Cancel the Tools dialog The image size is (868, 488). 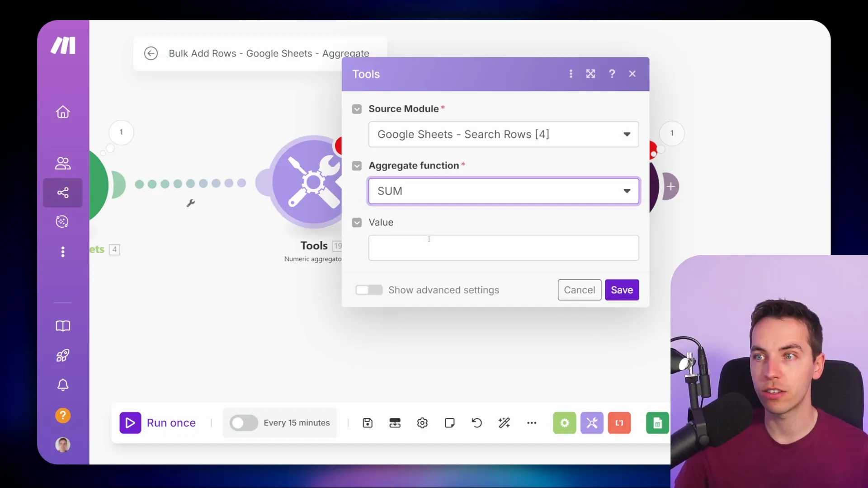(x=579, y=290)
